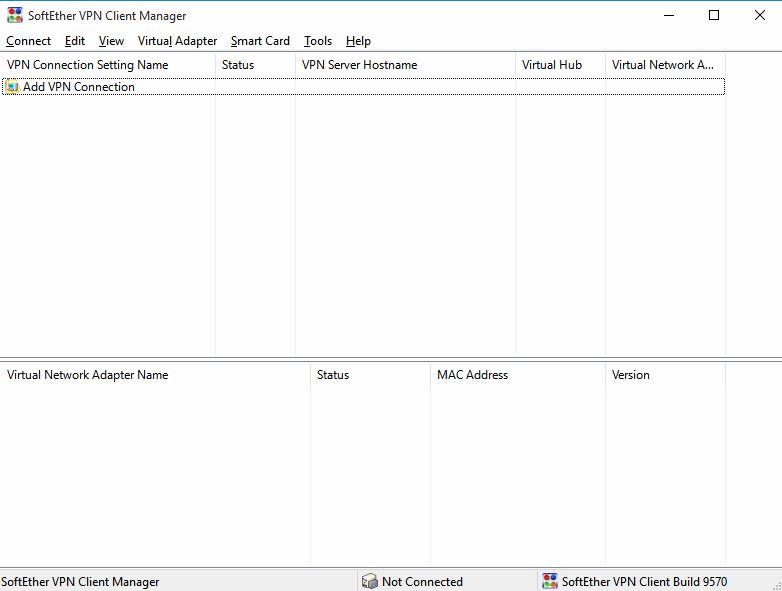
Task: Click the SoftEther build icon in status bar
Action: (x=550, y=581)
